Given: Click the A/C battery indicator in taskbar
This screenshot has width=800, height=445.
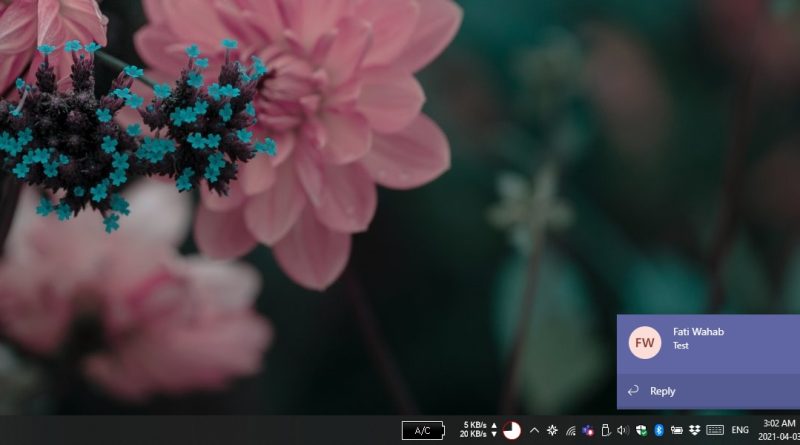Looking at the screenshot, I should (423, 431).
